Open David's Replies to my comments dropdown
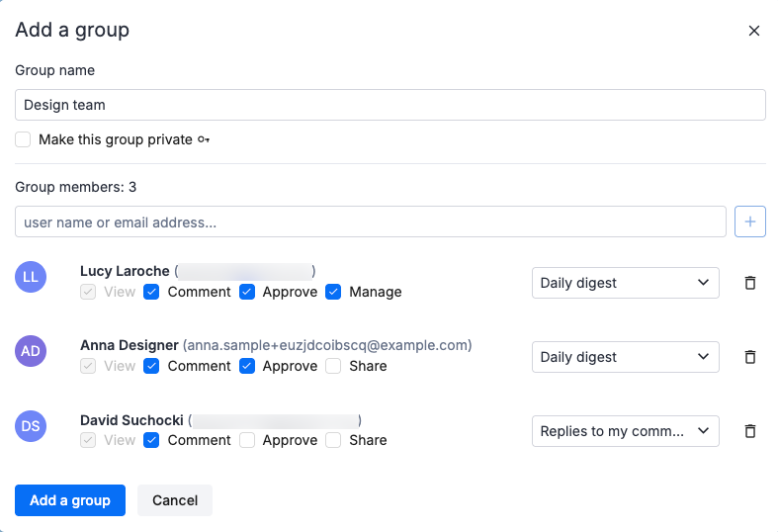778x532 pixels. pyautogui.click(x=625, y=431)
